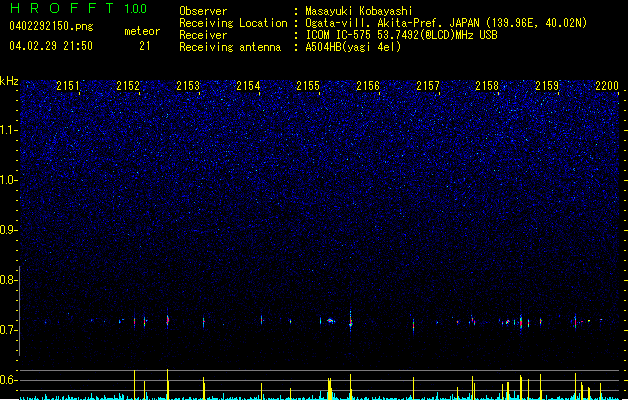Click time axis marker 2157
The height and width of the screenshot is (400, 629).
[x=428, y=86]
